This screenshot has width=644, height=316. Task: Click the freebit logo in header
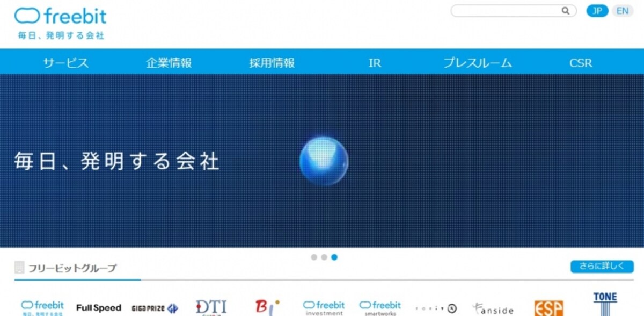(x=61, y=16)
